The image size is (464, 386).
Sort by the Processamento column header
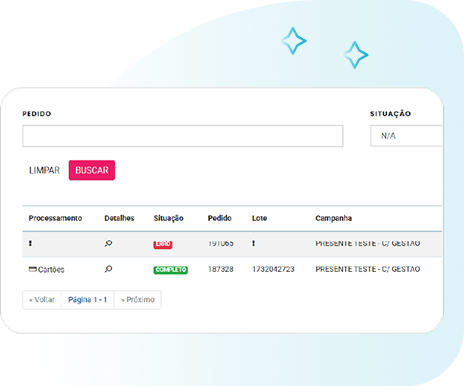click(55, 218)
